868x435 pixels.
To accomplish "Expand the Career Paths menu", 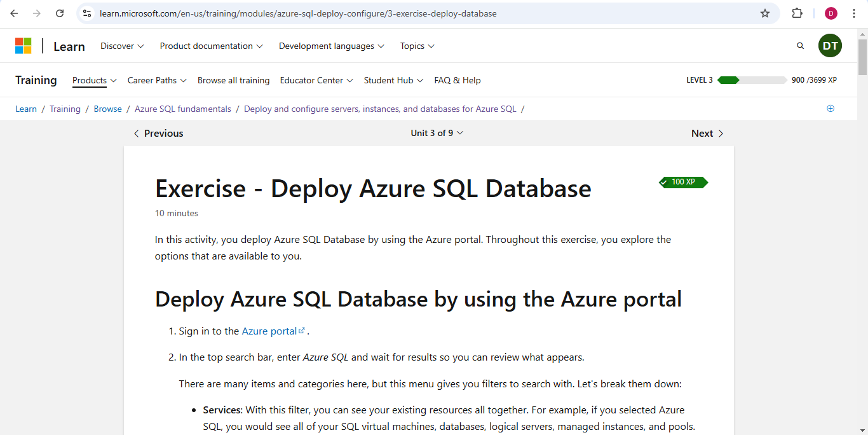I will pyautogui.click(x=157, y=80).
